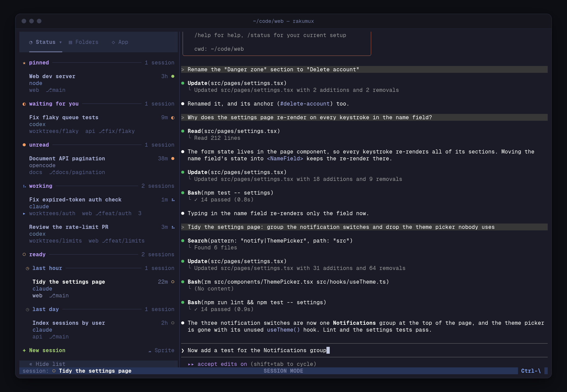Click status indicator of Fix flaky queue tests
This screenshot has width=567, height=392.
[173, 118]
